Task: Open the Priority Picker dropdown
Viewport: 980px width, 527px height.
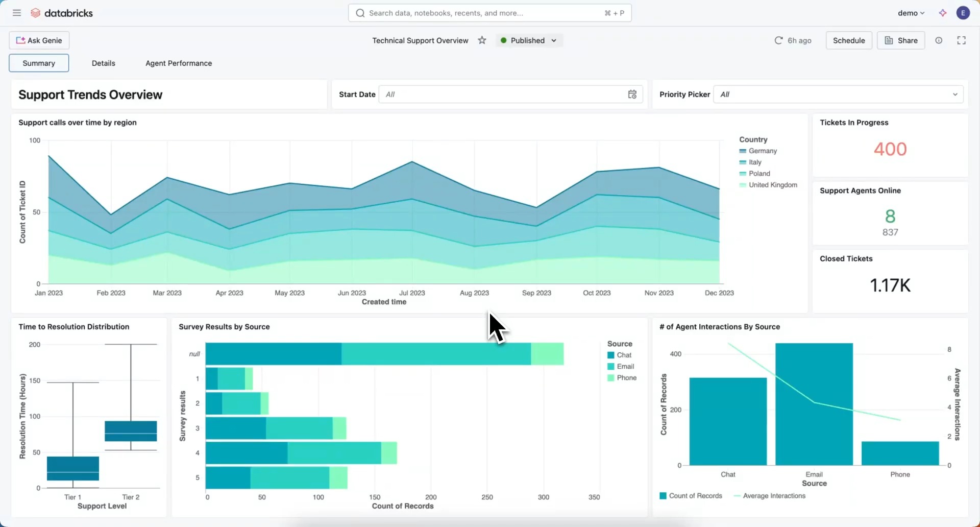Action: [838, 94]
